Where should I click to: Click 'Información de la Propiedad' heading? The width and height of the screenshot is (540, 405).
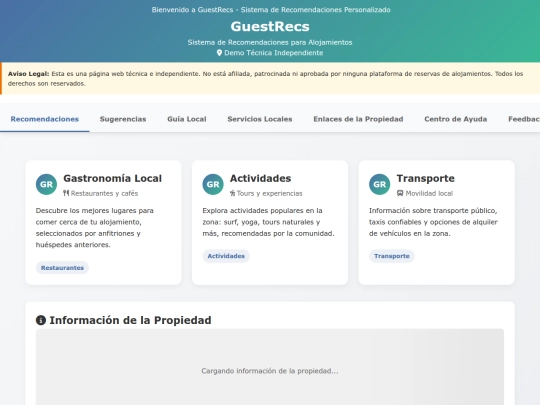[130, 320]
